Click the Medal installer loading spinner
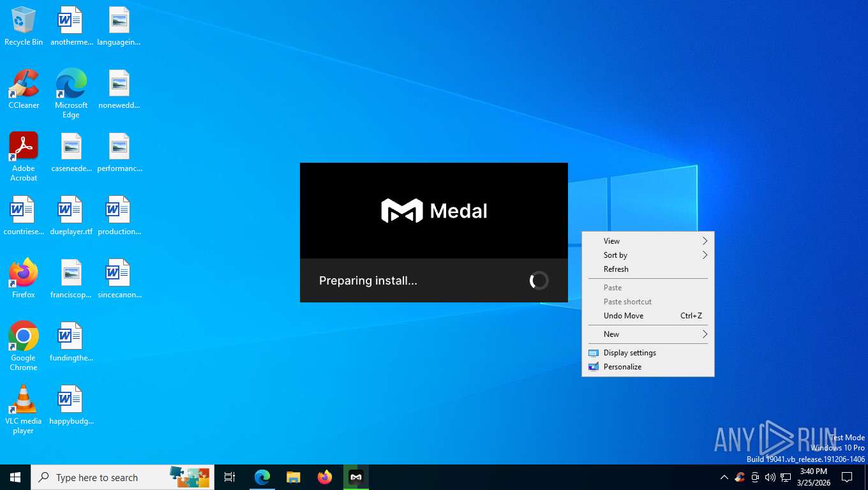Viewport: 868px width, 490px height. pos(539,281)
